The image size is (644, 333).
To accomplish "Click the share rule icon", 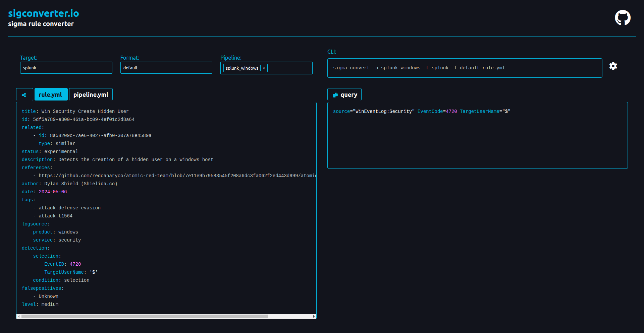I will [24, 95].
